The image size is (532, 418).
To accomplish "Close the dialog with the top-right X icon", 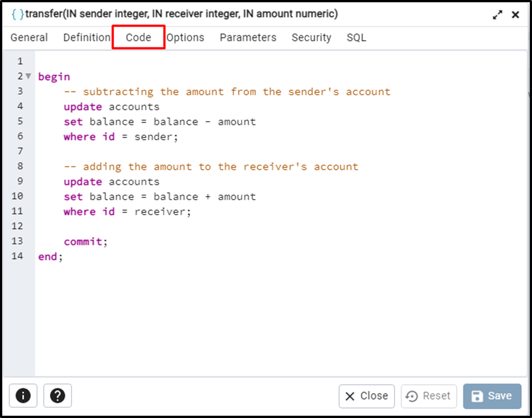I will click(x=515, y=15).
